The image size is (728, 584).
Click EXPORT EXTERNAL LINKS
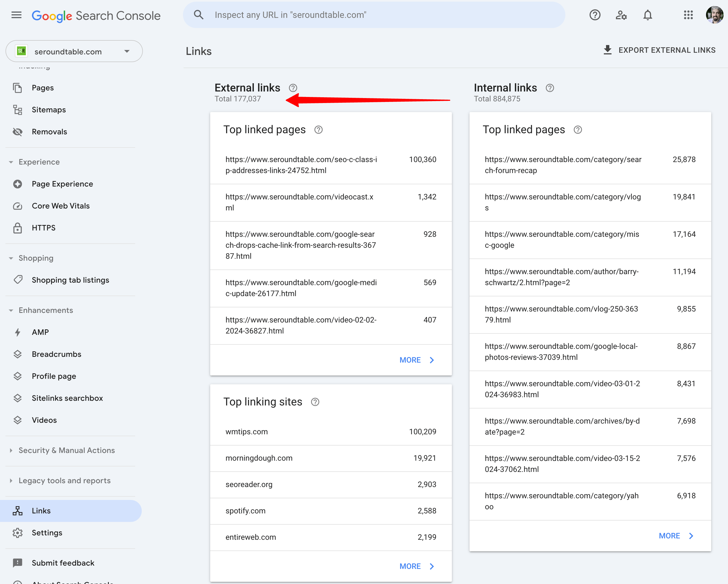point(667,50)
